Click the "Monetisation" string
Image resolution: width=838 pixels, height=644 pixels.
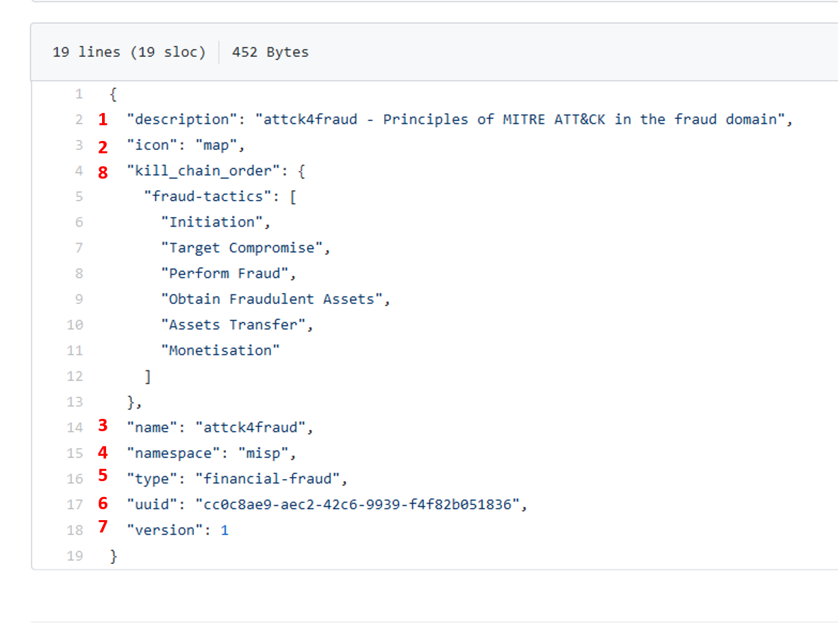pos(220,350)
